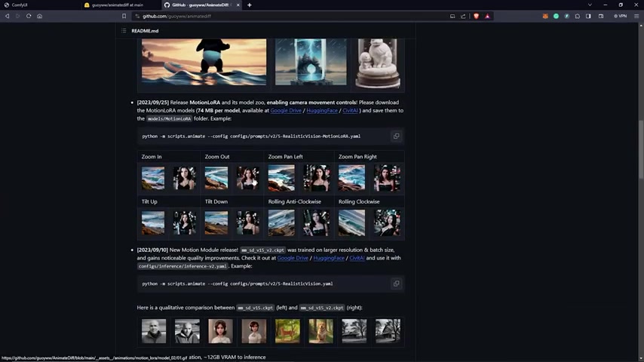Open Zoom Pan Right landscape thumbnail
644x362 pixels.
(351, 178)
